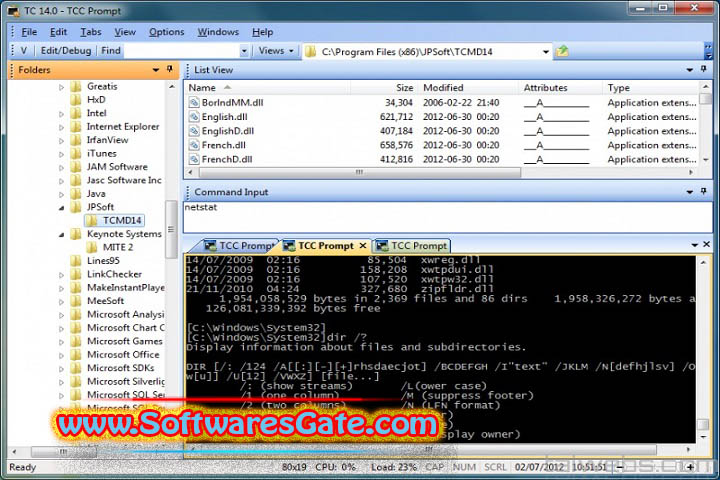The width and height of the screenshot is (720, 480).
Task: Click toolbar overflow chevron at far right
Action: [x=709, y=51]
